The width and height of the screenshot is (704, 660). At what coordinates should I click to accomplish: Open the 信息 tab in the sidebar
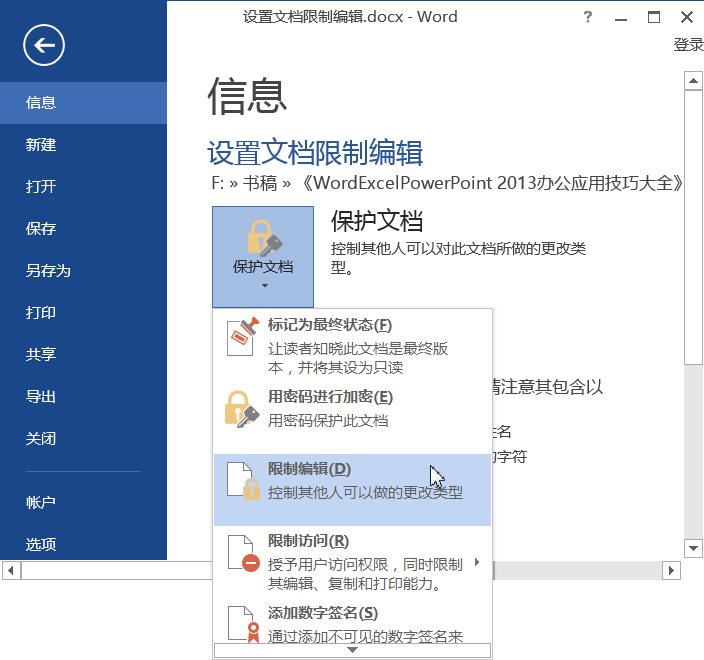point(84,103)
